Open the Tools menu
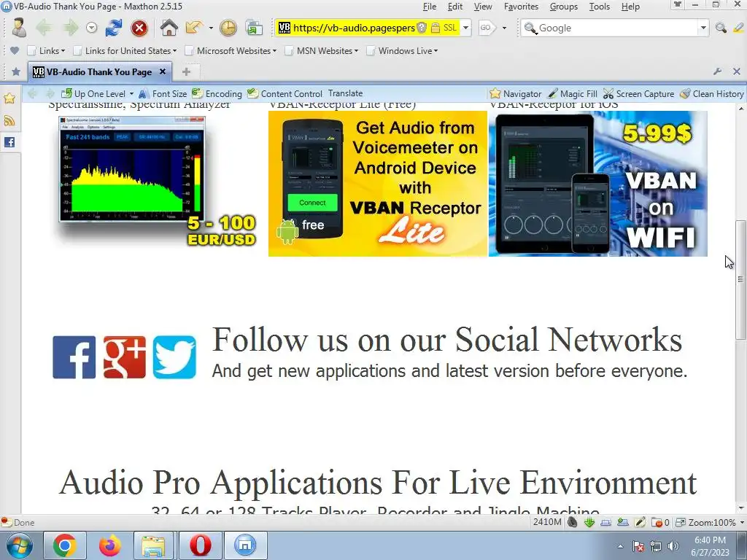747x560 pixels. [600, 7]
